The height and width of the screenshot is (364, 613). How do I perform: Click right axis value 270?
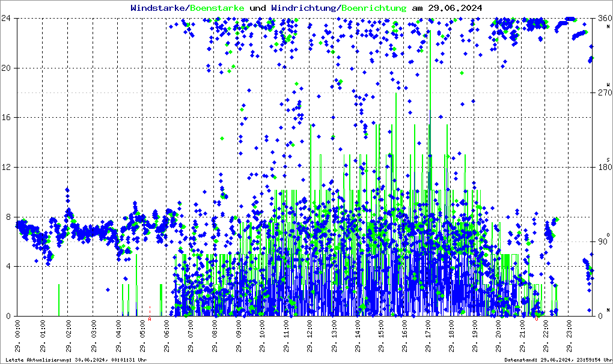click(x=605, y=93)
